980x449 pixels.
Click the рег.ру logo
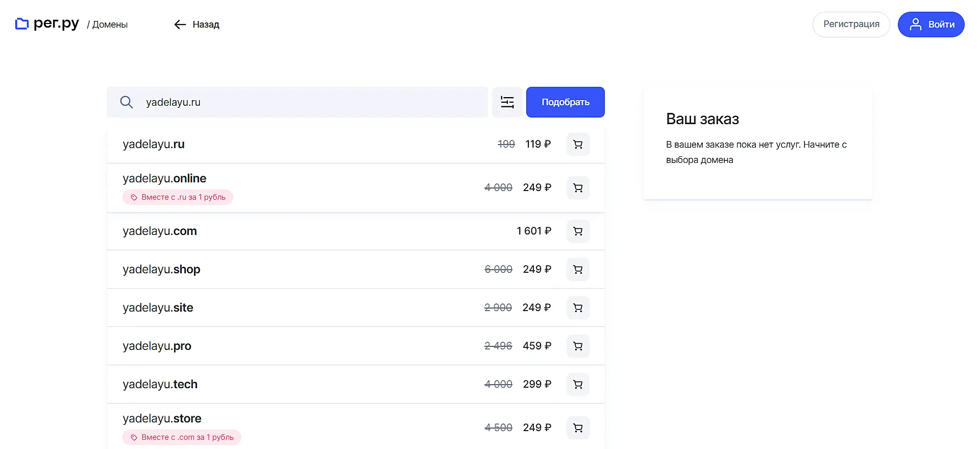pos(47,23)
